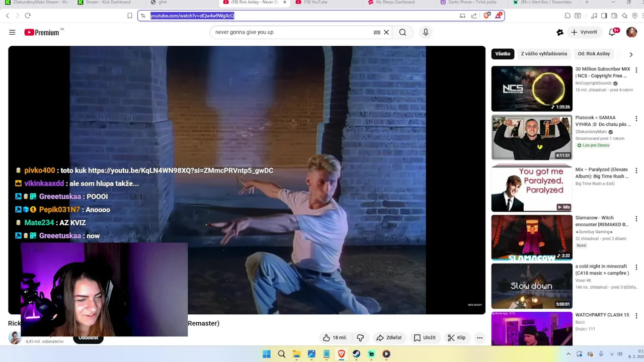This screenshot has width=644, height=362.
Task: Open a cold night in minecraft title
Action: 602,269
